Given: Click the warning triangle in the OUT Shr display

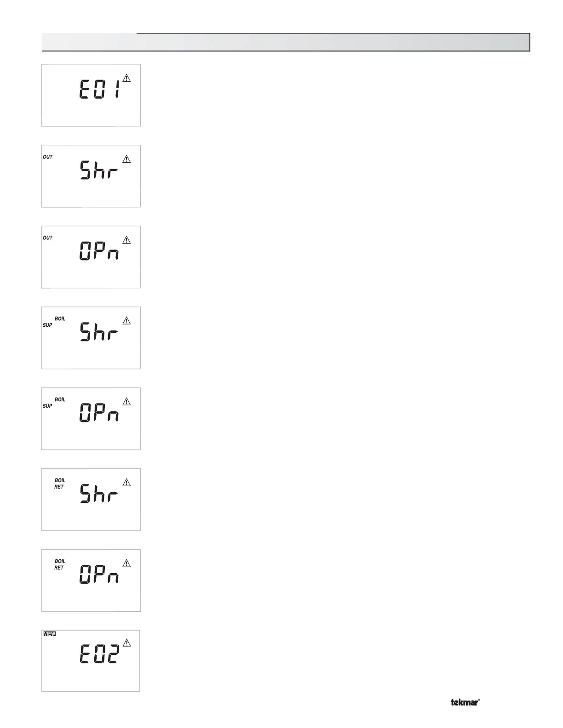Looking at the screenshot, I should (x=126, y=159).
